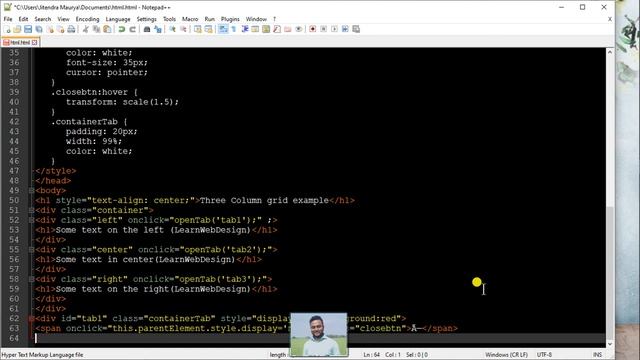This screenshot has height=360, width=640.
Task: Toggle synchronize horizontal scrolling icon
Action: pyautogui.click(x=209, y=29)
